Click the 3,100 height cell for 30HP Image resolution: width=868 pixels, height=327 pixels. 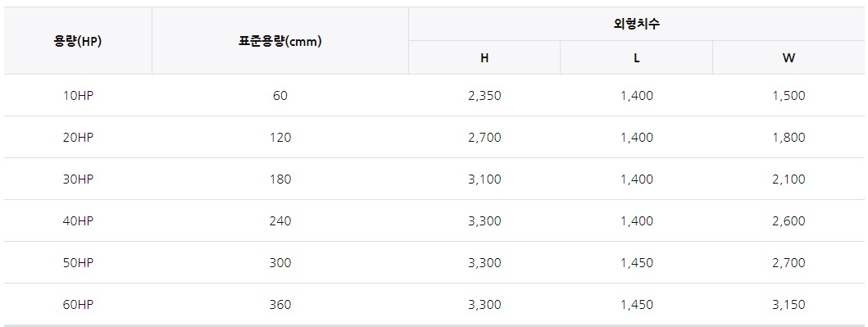coord(484,179)
